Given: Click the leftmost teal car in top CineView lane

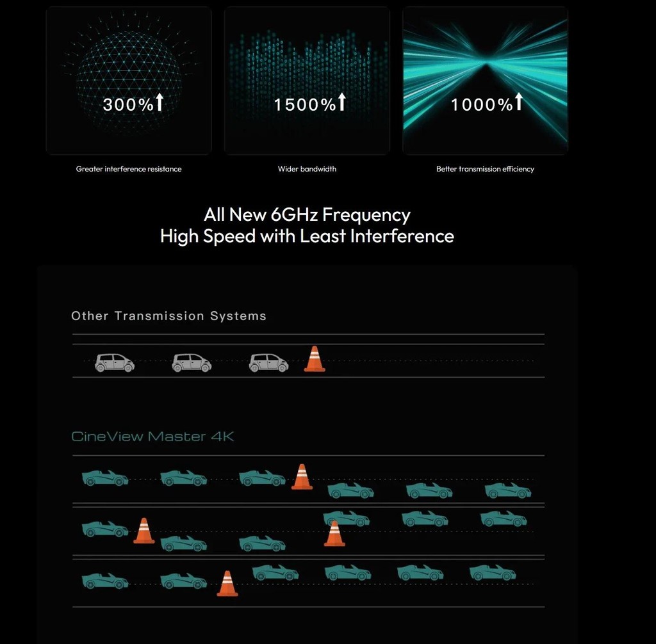Looking at the screenshot, I should [x=105, y=478].
